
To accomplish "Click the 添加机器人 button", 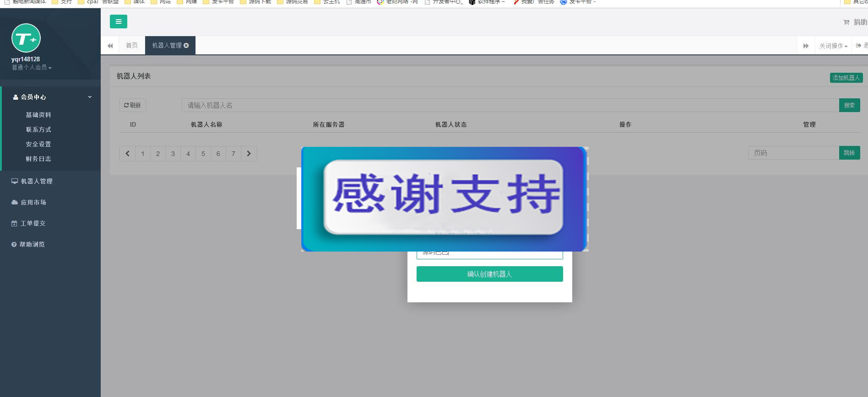I will click(x=846, y=78).
